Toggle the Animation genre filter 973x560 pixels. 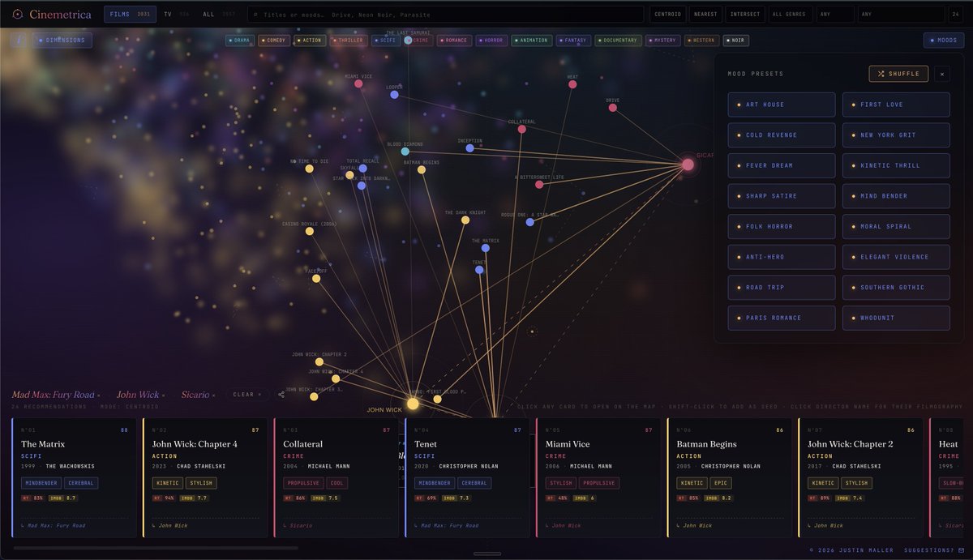(x=532, y=40)
